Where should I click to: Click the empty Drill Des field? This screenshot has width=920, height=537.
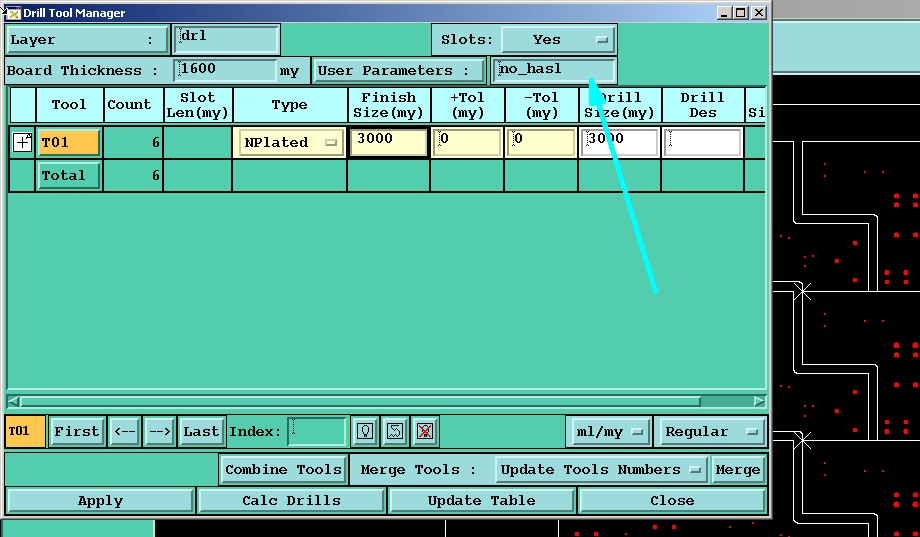point(703,143)
